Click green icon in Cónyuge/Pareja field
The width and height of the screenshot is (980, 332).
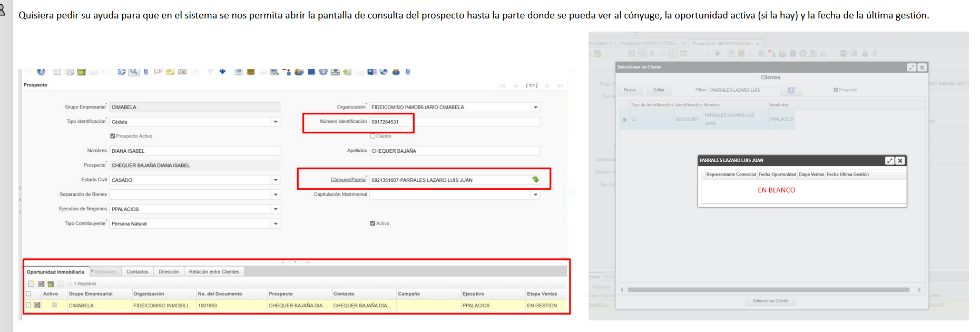pos(535,180)
